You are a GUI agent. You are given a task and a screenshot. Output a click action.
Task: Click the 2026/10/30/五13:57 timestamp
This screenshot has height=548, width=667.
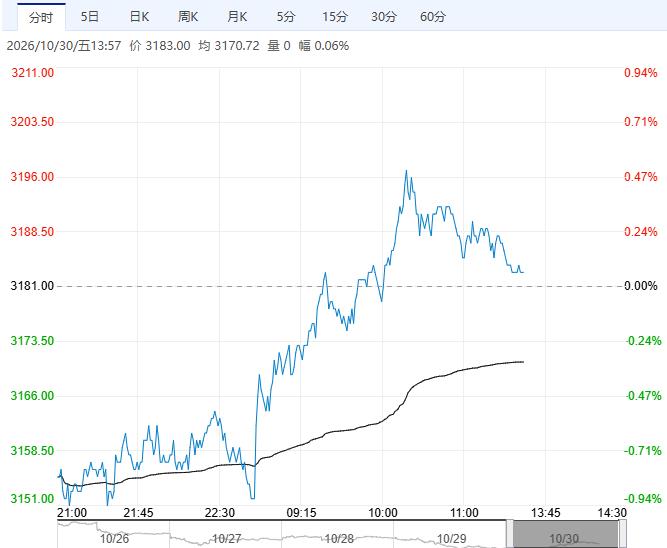[x=64, y=46]
